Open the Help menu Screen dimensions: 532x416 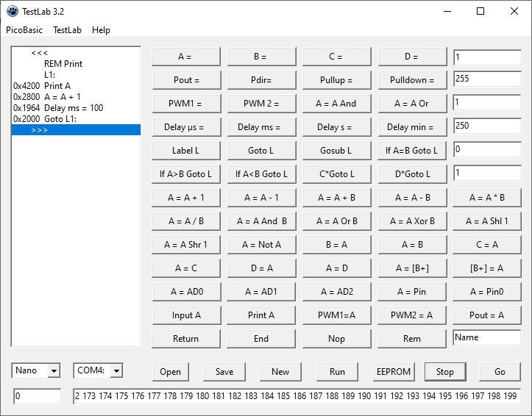tap(101, 30)
